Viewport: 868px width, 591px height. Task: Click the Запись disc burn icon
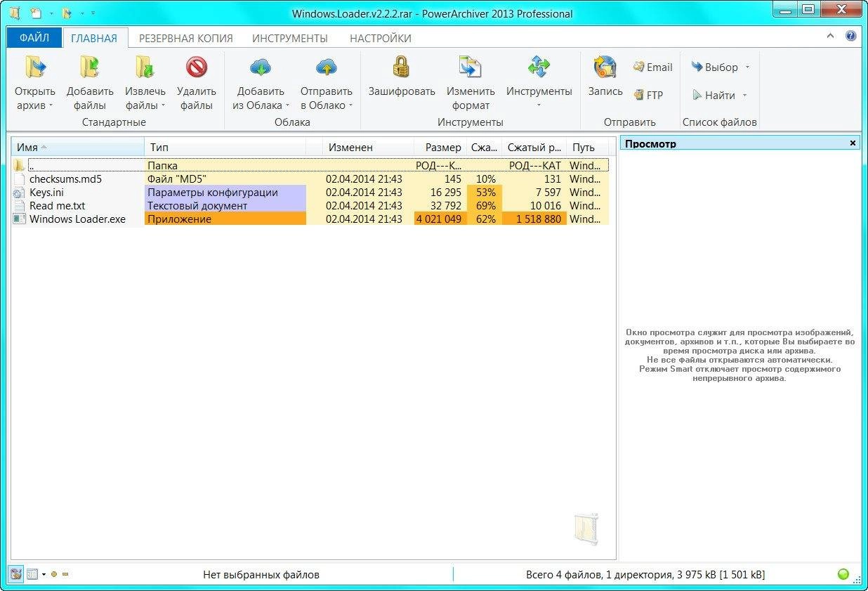[605, 67]
